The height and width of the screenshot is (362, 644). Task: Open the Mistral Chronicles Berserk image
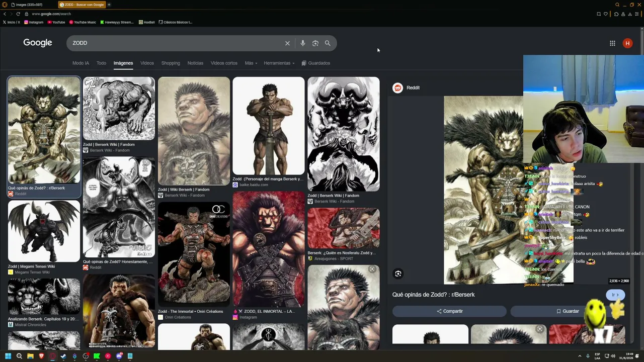(44, 297)
